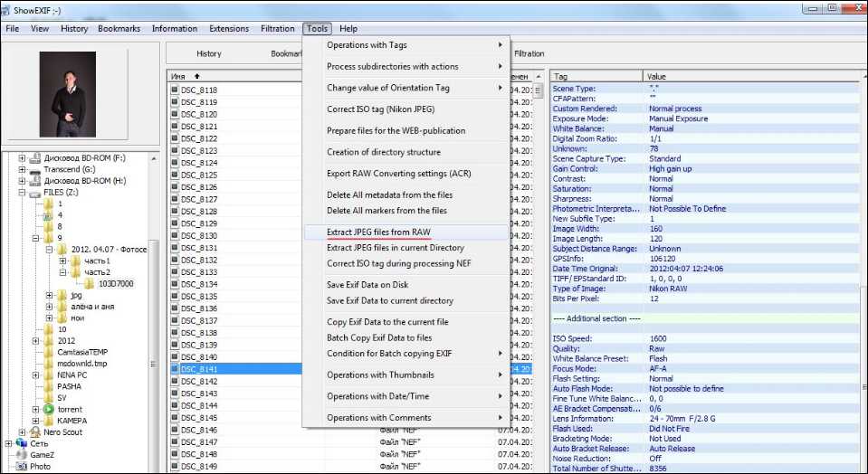Click the Transcend (G:) drive icon
This screenshot has height=474, width=868.
coord(35,169)
